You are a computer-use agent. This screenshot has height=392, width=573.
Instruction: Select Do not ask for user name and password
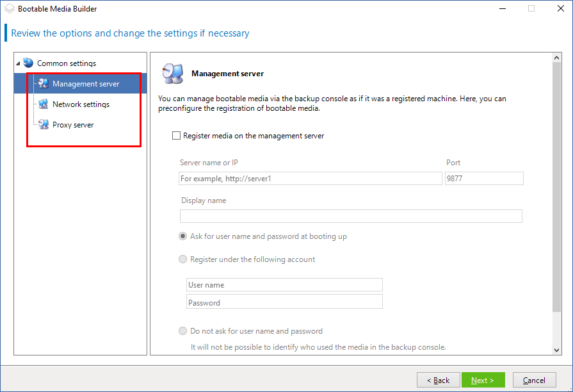click(183, 331)
